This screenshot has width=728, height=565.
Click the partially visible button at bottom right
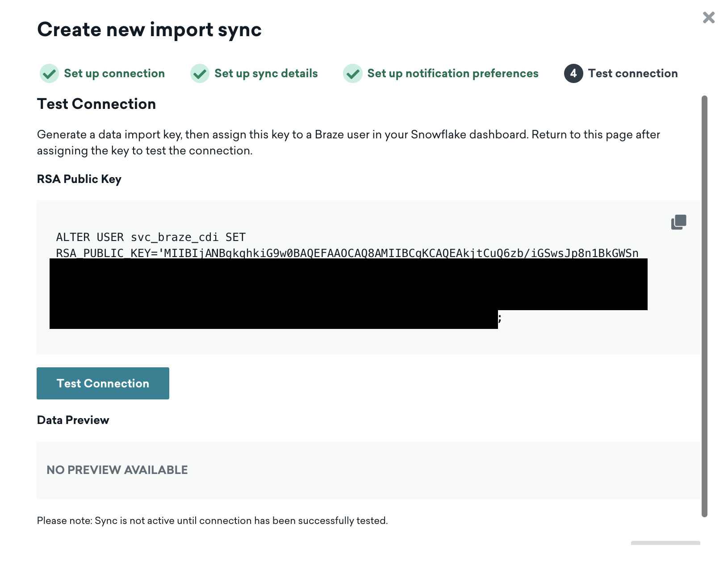[665, 543]
